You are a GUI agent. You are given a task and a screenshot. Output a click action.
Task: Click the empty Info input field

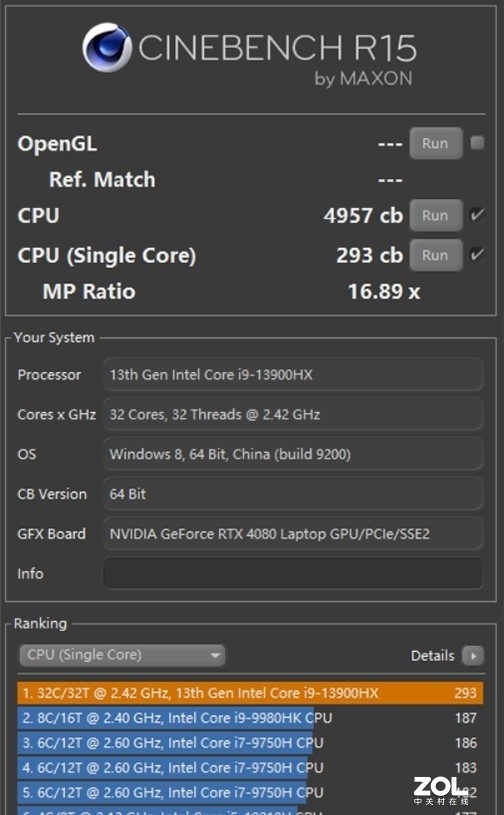coord(293,573)
